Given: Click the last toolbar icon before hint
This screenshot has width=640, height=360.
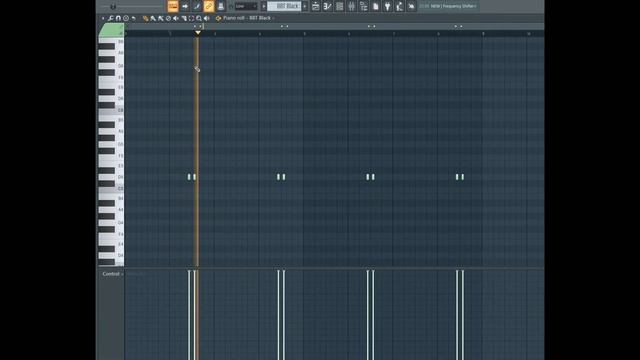Looking at the screenshot, I should click(411, 6).
